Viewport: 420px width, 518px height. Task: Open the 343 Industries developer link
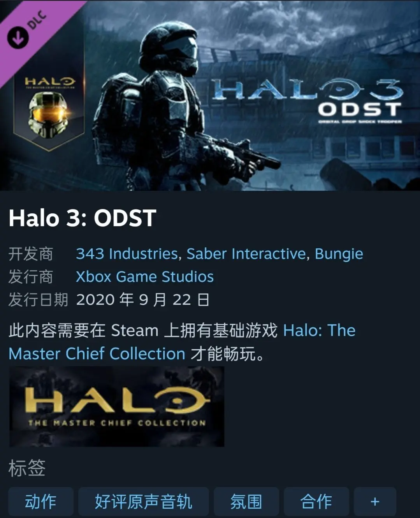point(127,254)
